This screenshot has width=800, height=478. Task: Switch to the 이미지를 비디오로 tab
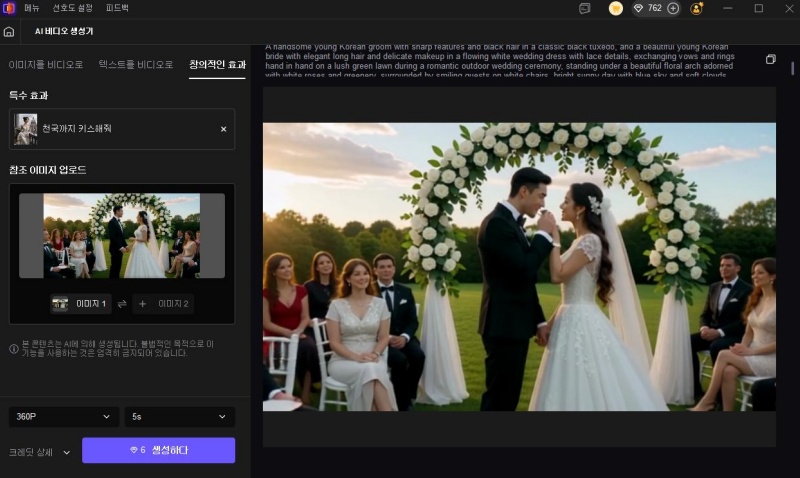click(x=46, y=64)
